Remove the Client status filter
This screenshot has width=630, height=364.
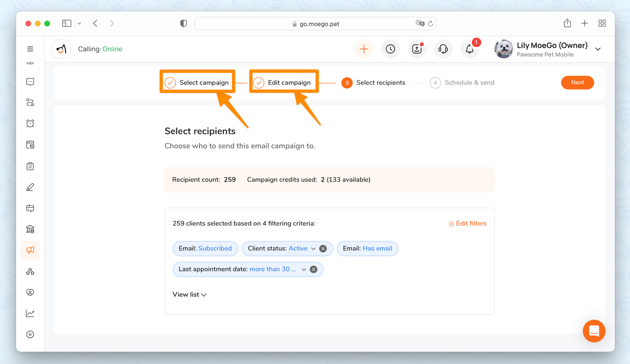tap(323, 249)
